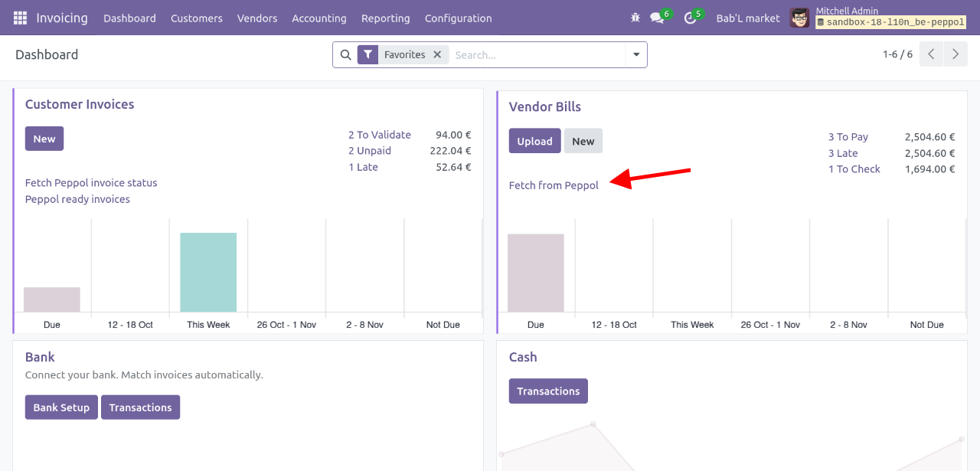980x471 pixels.
Task: Open the Bab'L market company switcher
Action: 747,18
